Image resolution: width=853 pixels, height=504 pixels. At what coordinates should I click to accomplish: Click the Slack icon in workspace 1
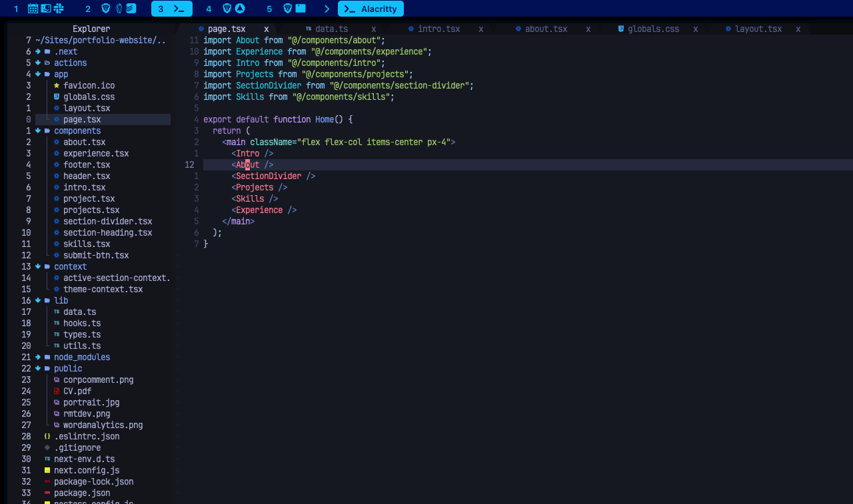pos(59,9)
